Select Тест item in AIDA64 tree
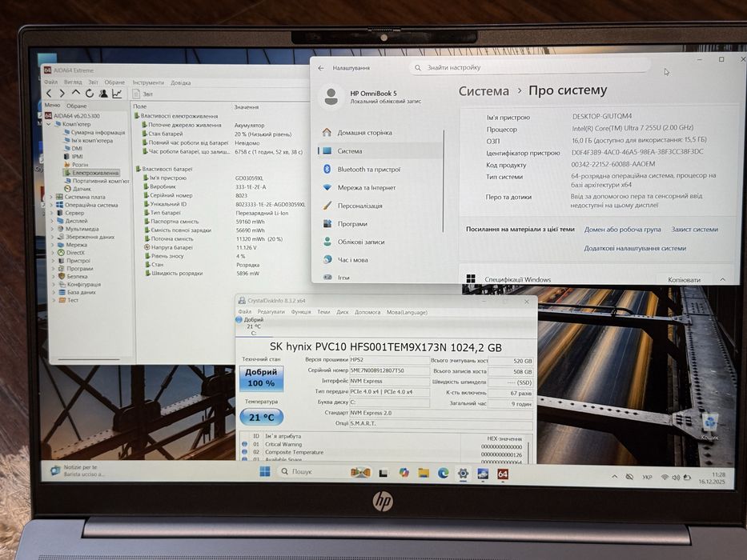The height and width of the screenshot is (560, 747). (x=68, y=300)
